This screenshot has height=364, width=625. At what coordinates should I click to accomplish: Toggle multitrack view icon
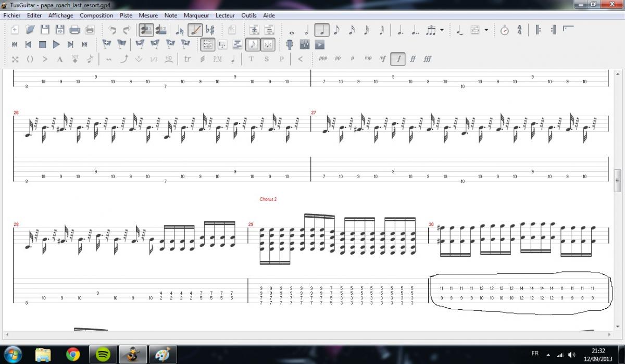click(x=238, y=44)
